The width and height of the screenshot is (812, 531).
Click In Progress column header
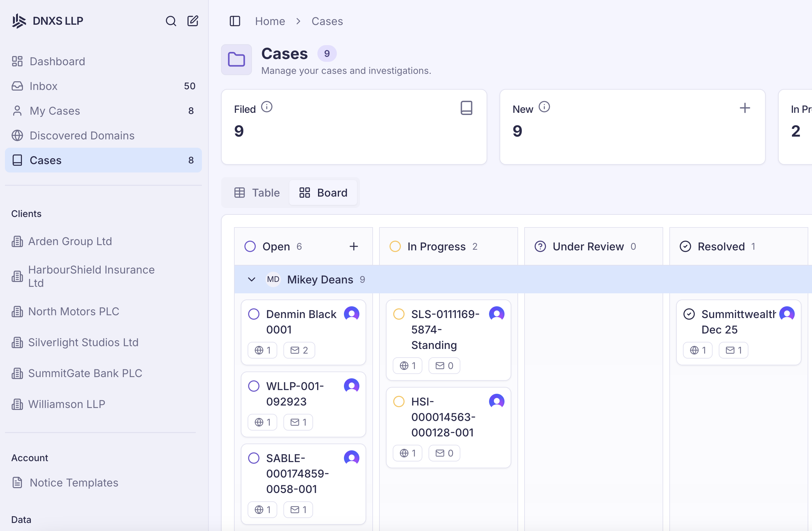pos(436,246)
